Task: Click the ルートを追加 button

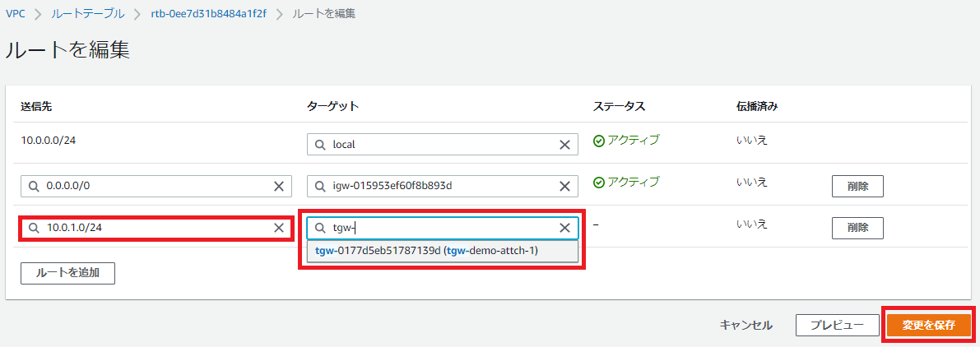Action: coord(67,273)
